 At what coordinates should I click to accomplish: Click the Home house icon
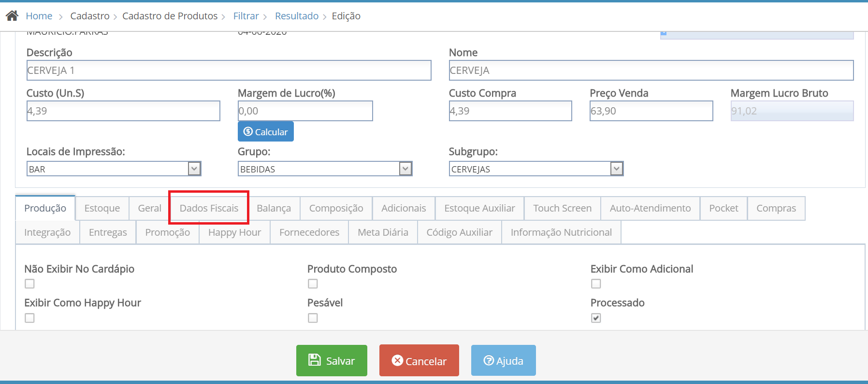[12, 16]
